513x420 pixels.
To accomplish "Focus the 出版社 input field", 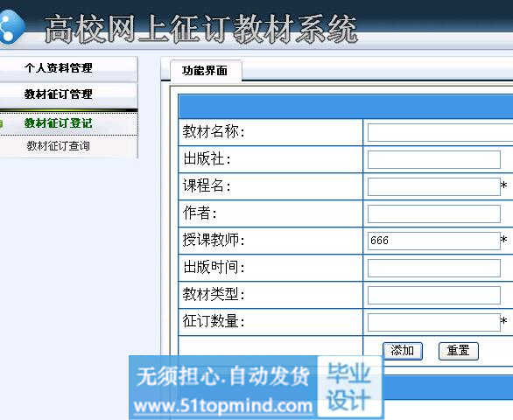I will 434,159.
